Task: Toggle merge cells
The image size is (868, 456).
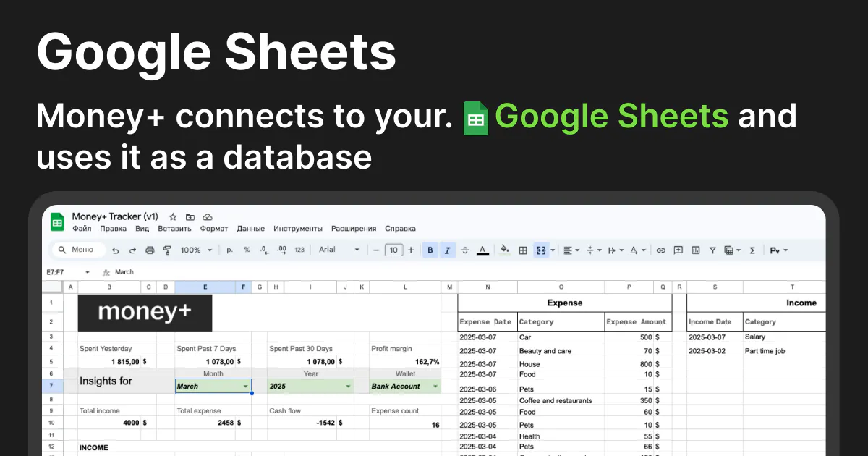Action: point(541,250)
